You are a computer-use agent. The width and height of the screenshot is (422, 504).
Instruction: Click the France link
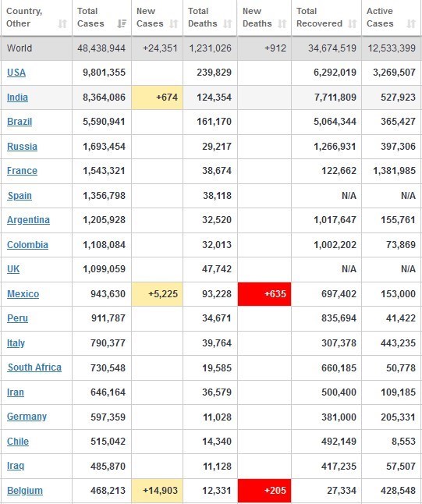coord(22,171)
